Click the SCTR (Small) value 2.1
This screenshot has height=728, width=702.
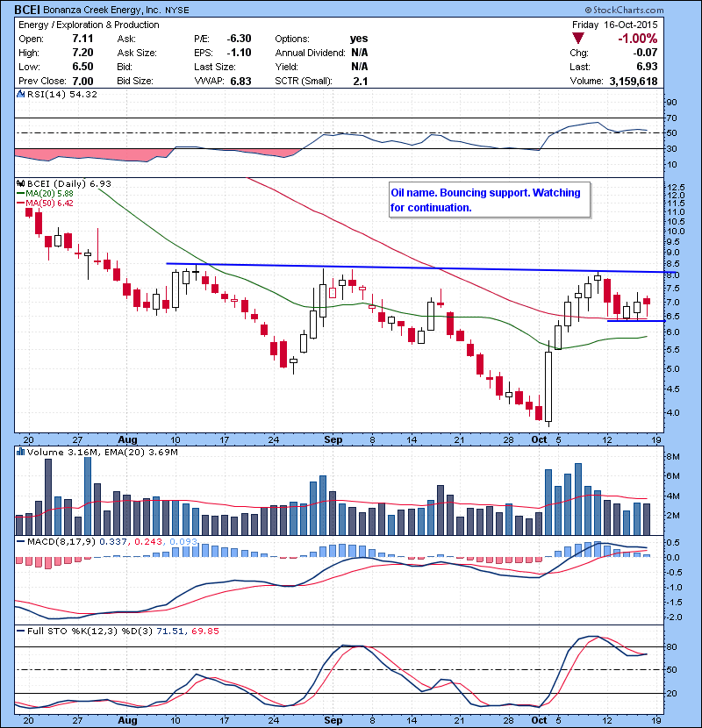360,82
